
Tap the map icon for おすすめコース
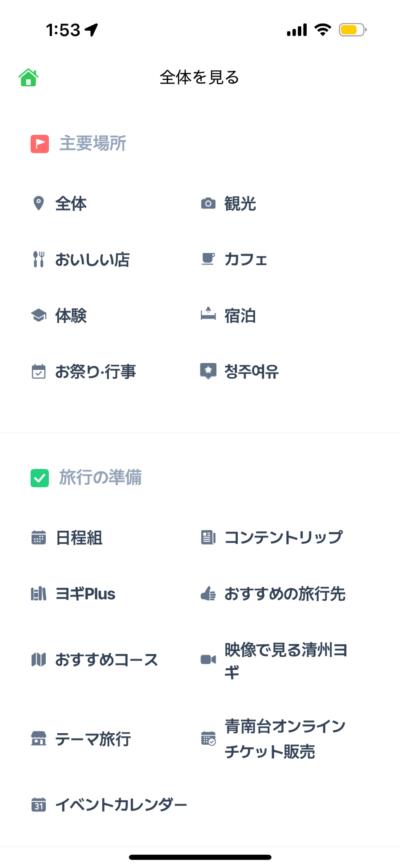pyautogui.click(x=39, y=659)
